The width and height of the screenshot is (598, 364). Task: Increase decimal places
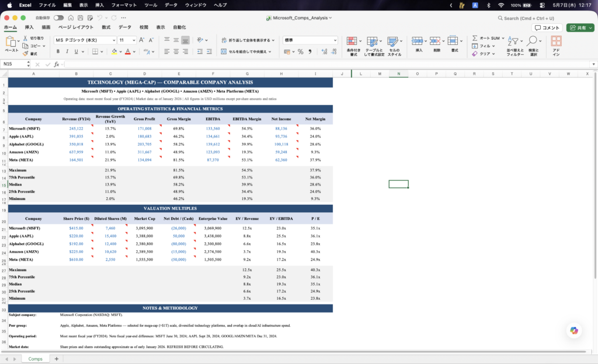click(x=324, y=52)
